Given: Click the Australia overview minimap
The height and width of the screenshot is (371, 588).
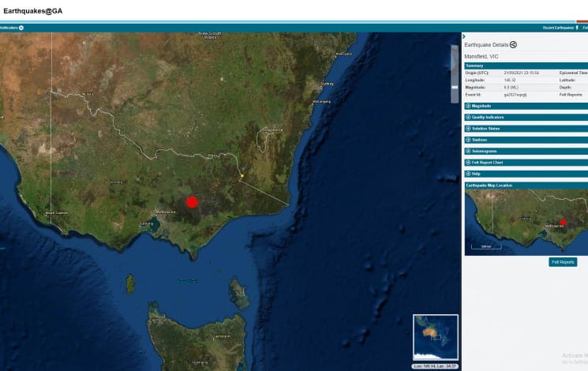Looking at the screenshot, I should [x=436, y=337].
